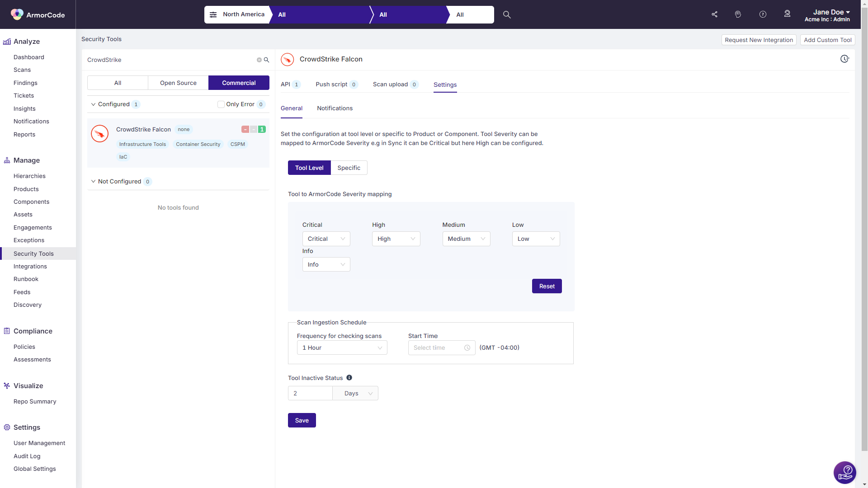Viewport: 868px width, 488px height.
Task: Click the history clock icon for CrowdStrike Falcon
Action: coord(844,59)
